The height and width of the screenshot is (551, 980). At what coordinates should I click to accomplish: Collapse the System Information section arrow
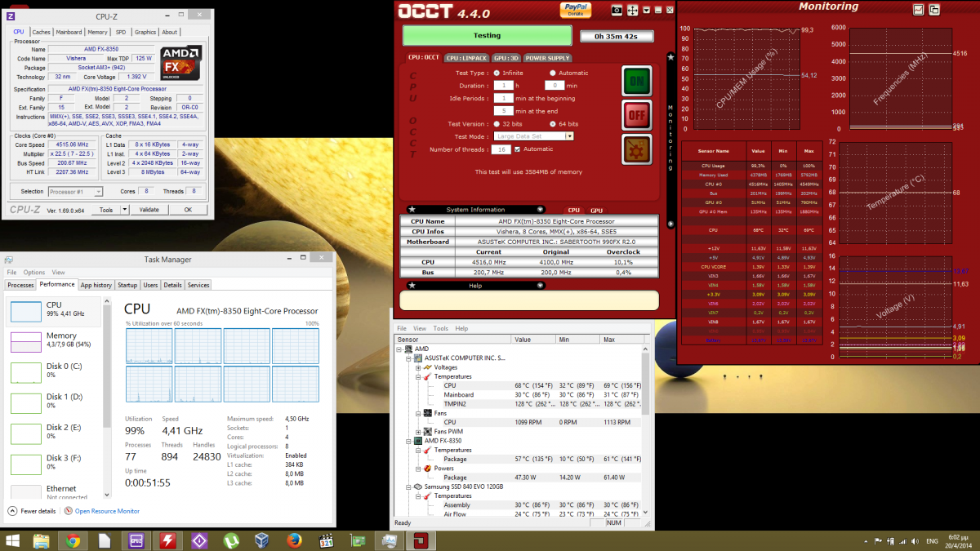(540, 210)
